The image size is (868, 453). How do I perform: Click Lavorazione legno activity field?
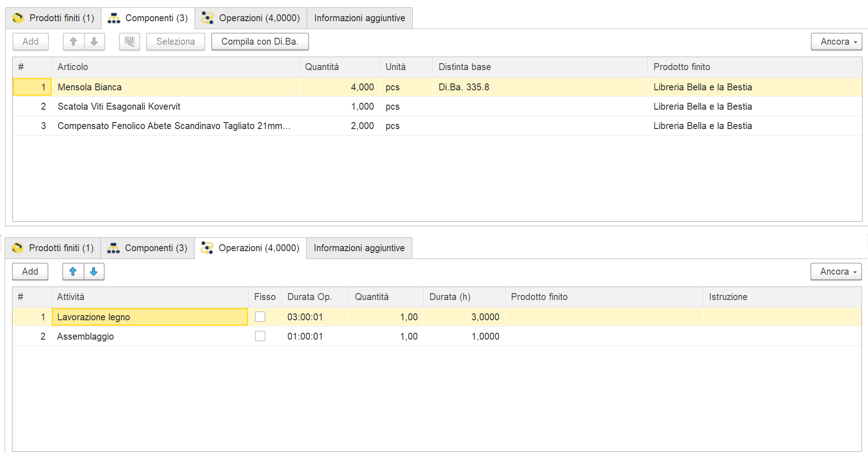coord(150,317)
